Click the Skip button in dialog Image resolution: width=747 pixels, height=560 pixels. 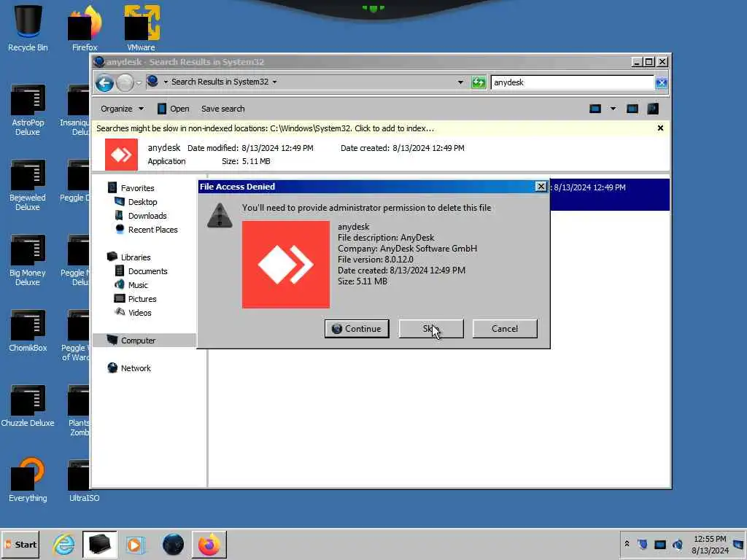[x=430, y=329]
